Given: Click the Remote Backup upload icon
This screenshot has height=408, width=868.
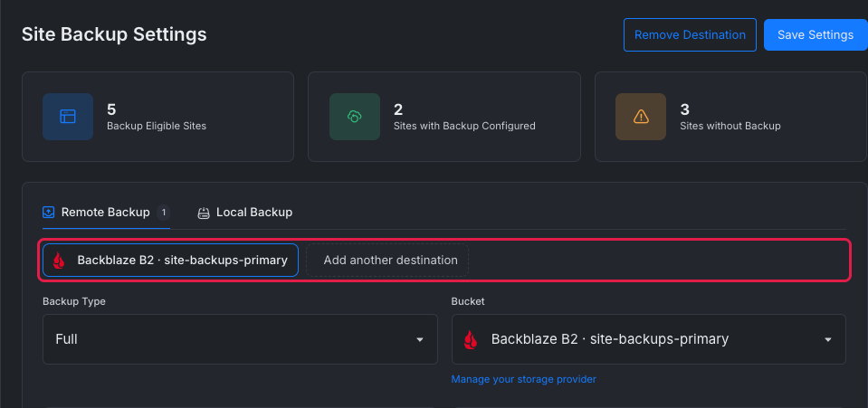Looking at the screenshot, I should click(x=49, y=212).
